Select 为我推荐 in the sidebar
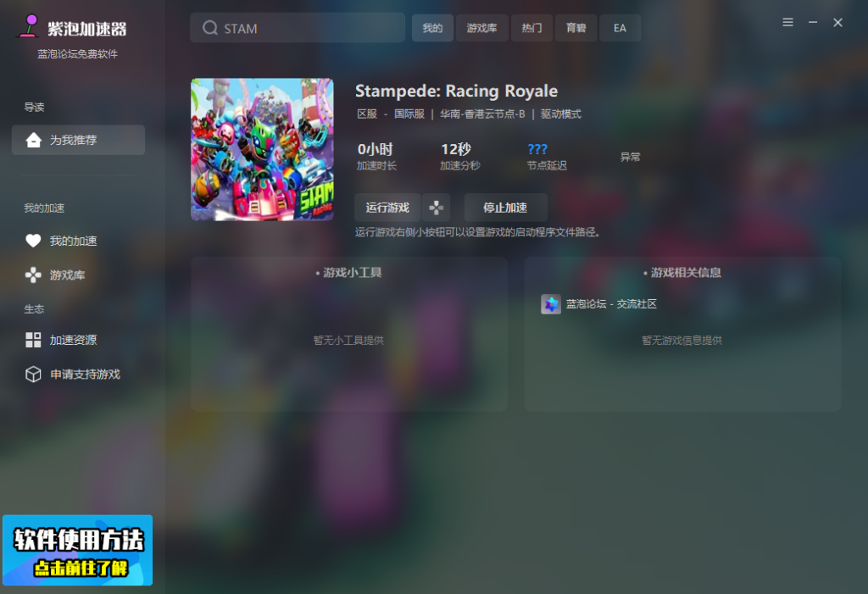The width and height of the screenshot is (868, 594). [x=78, y=140]
